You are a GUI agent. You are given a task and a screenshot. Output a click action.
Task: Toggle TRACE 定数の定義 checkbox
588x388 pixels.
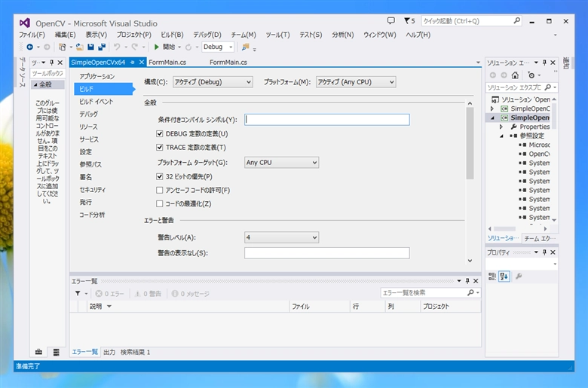[x=159, y=147]
